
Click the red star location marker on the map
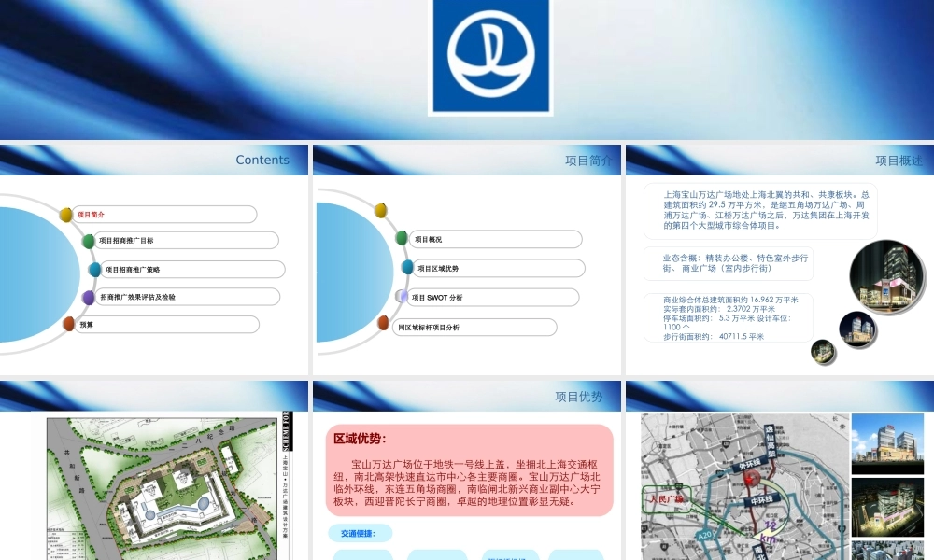click(749, 481)
